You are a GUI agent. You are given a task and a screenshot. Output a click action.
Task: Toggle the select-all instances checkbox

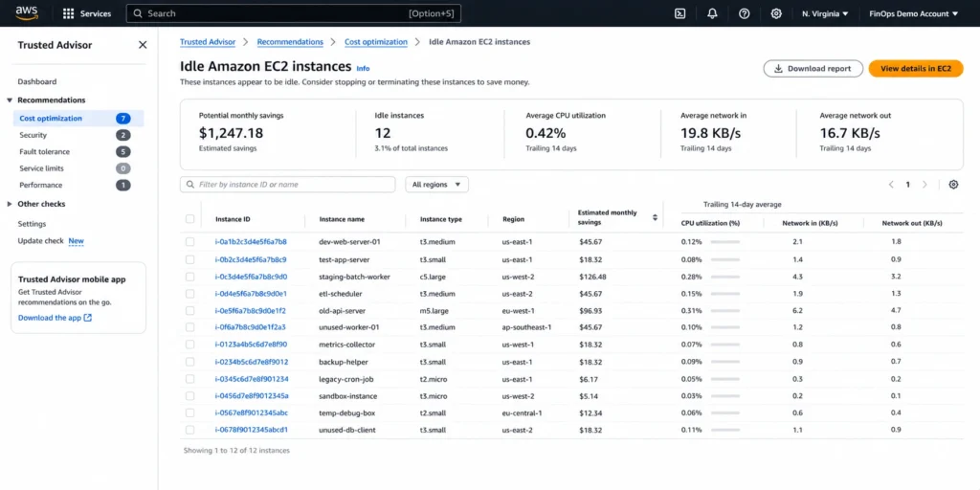tap(190, 219)
